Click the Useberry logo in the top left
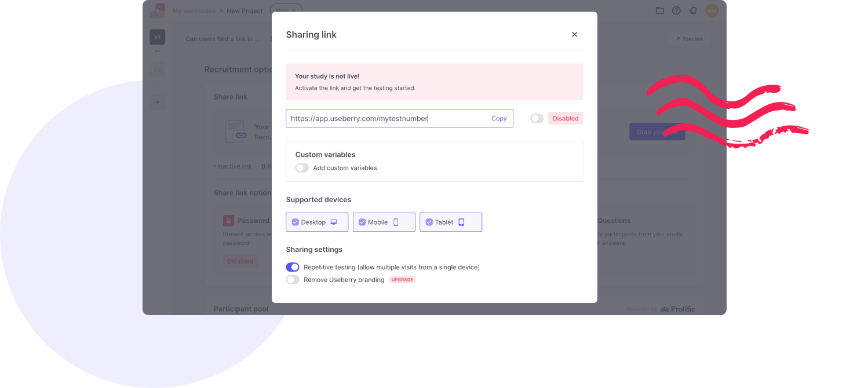Image resolution: width=868 pixels, height=388 pixels. tap(157, 10)
